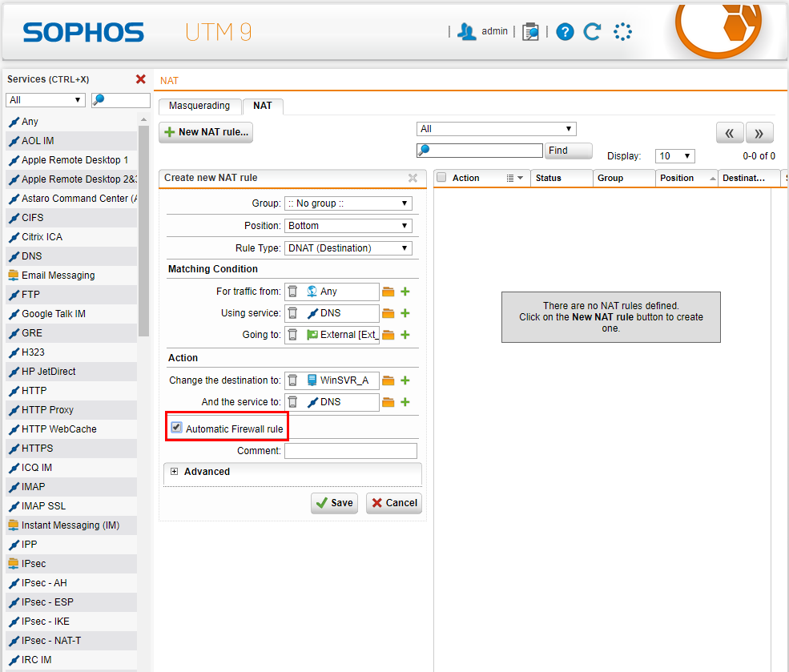Click the NAT rules search field
This screenshot has width=789, height=672.
(480, 151)
